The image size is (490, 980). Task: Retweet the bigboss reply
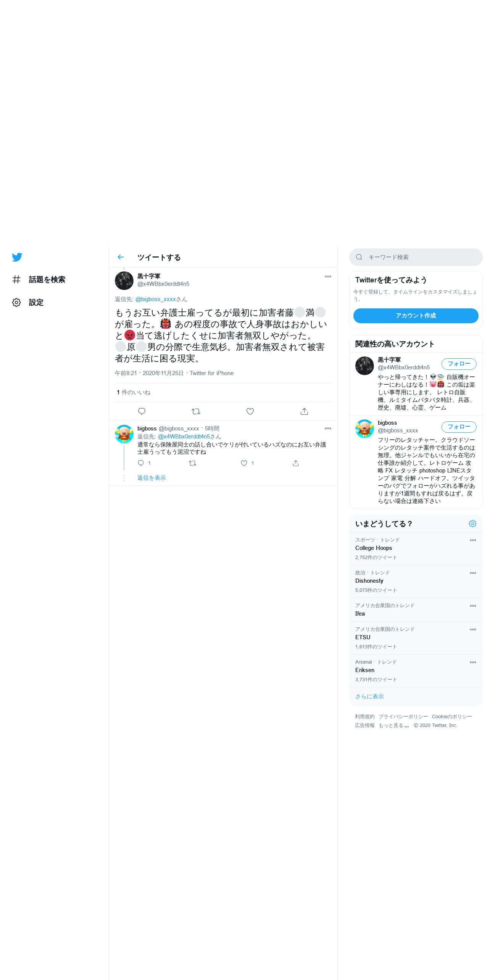coord(192,463)
